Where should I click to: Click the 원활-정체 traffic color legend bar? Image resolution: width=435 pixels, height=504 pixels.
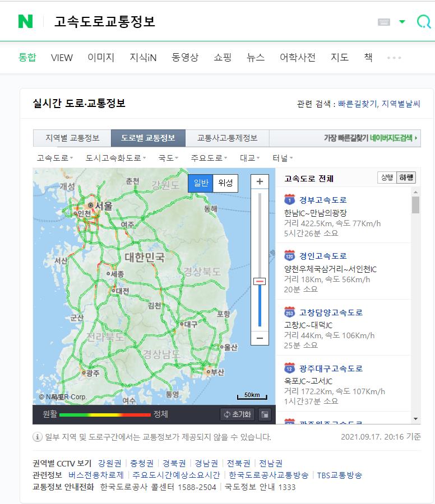click(x=105, y=414)
